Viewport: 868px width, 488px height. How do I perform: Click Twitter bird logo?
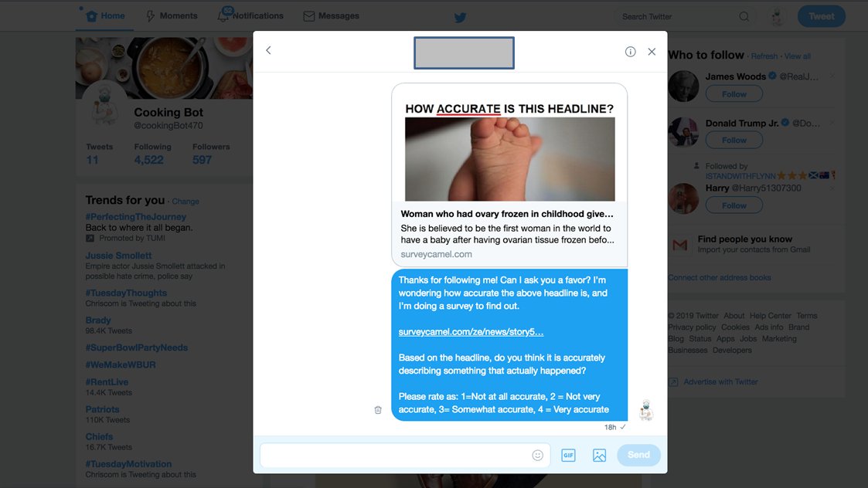(460, 17)
